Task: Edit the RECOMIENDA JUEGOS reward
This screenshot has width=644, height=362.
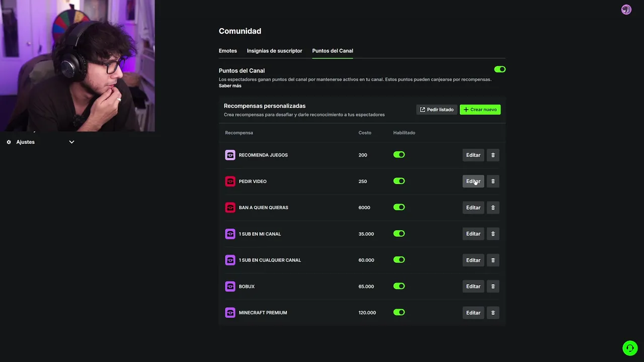Action: (x=473, y=155)
